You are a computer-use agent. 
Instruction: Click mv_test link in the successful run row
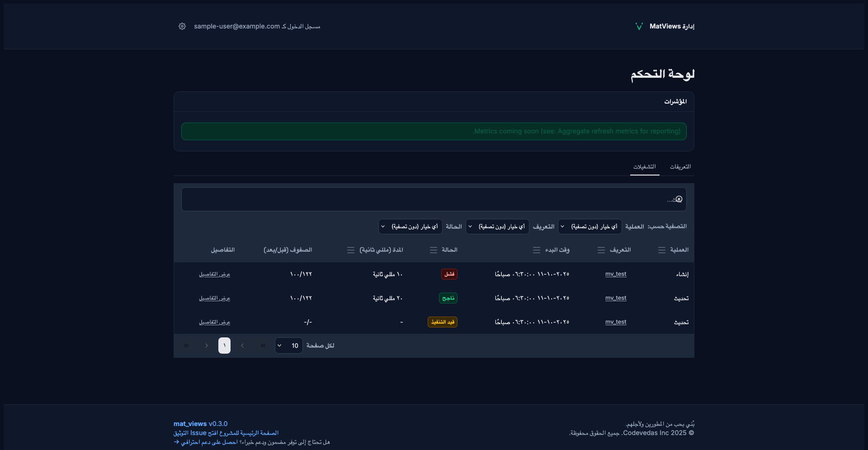coord(616,298)
